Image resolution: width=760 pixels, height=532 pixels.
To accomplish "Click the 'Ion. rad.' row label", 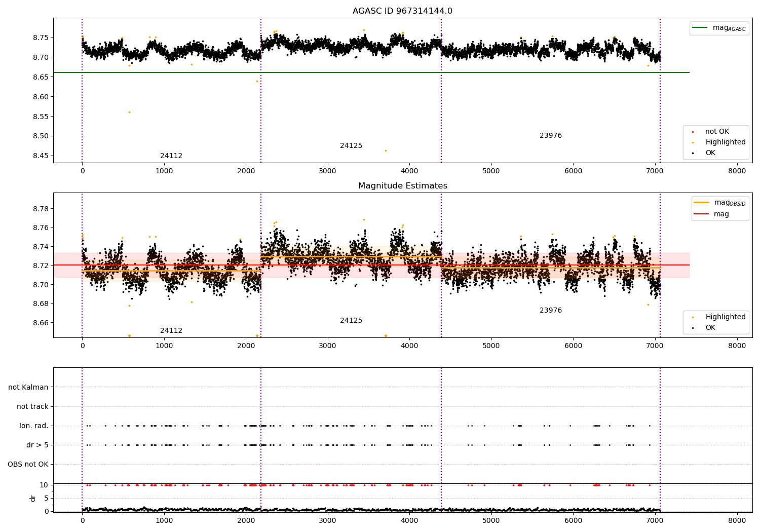I will (x=34, y=426).
